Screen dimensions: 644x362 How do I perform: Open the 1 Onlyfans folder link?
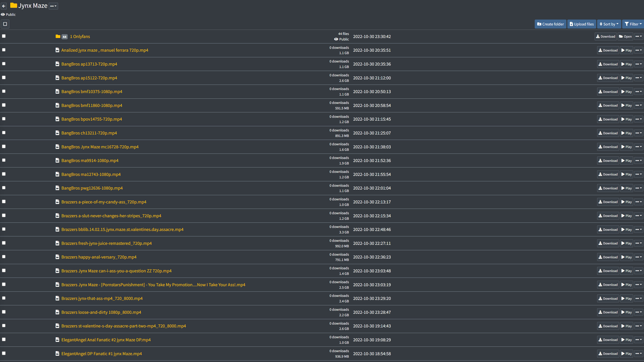pyautogui.click(x=80, y=36)
